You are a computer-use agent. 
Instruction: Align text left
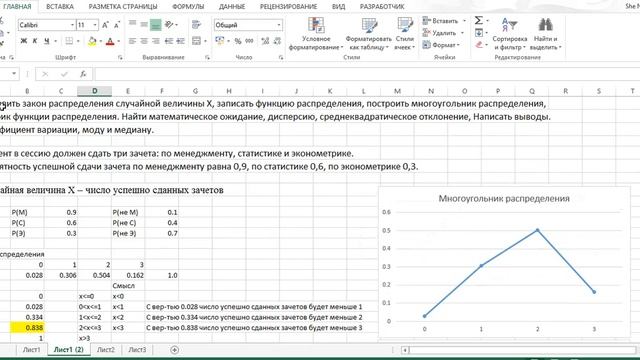[132, 41]
